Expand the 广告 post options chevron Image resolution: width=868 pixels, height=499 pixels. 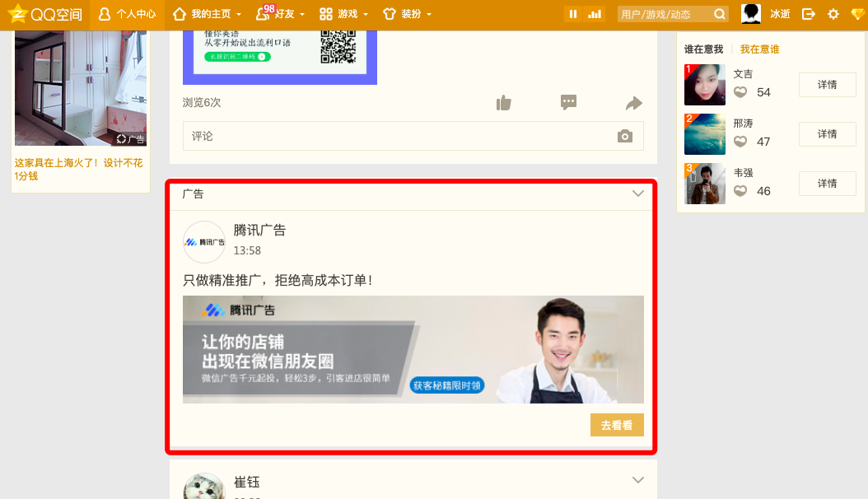click(638, 194)
